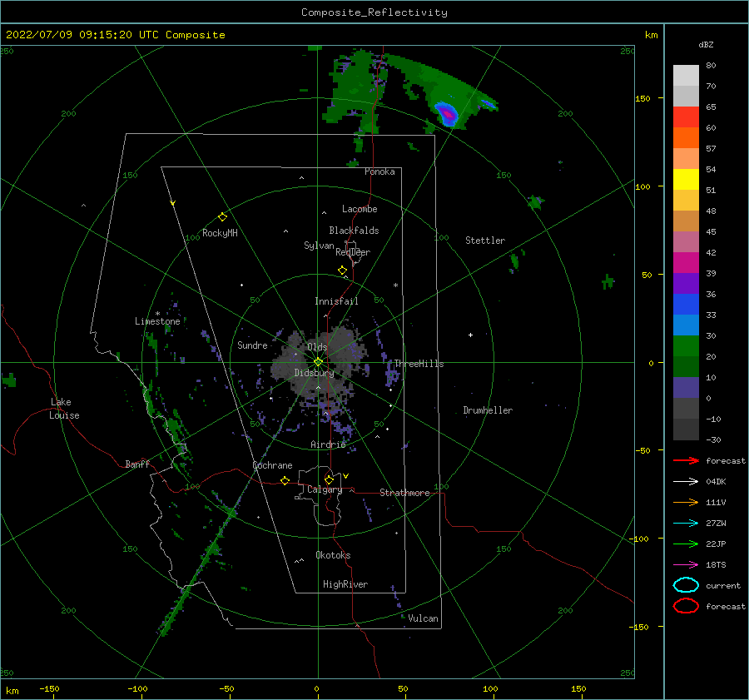The width and height of the screenshot is (749, 700).
Task: Click the ThreeHills label
Action: (419, 364)
